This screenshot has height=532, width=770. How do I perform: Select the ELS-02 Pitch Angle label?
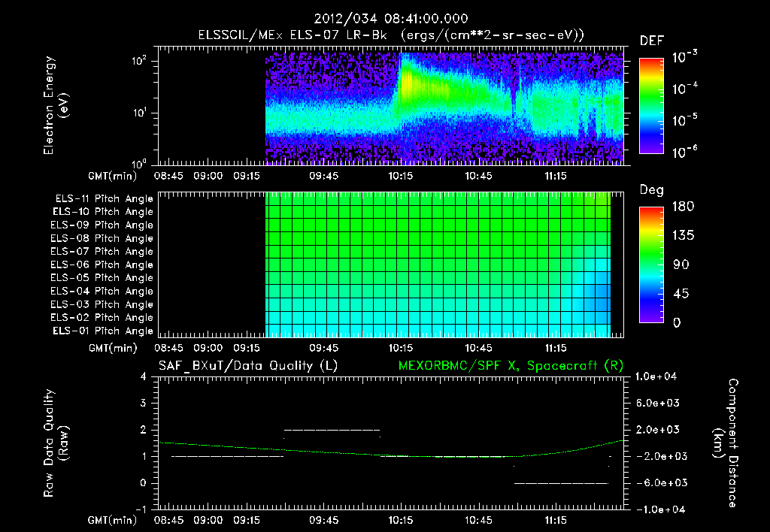click(x=102, y=318)
